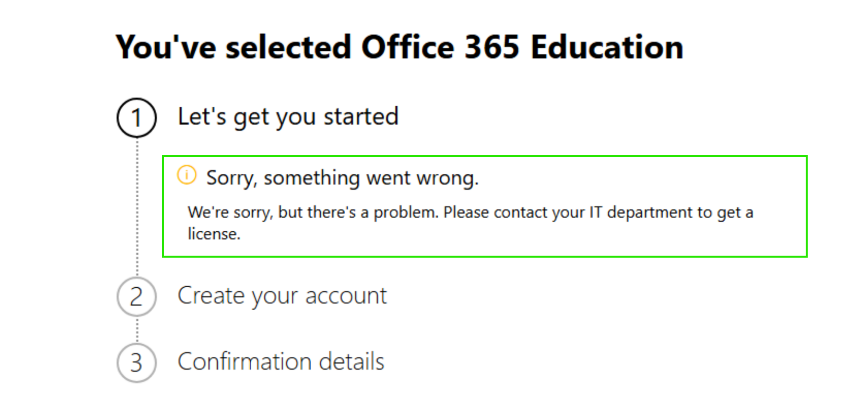
Task: Click the 'You've selected Office 365 Education' heading
Action: (399, 47)
